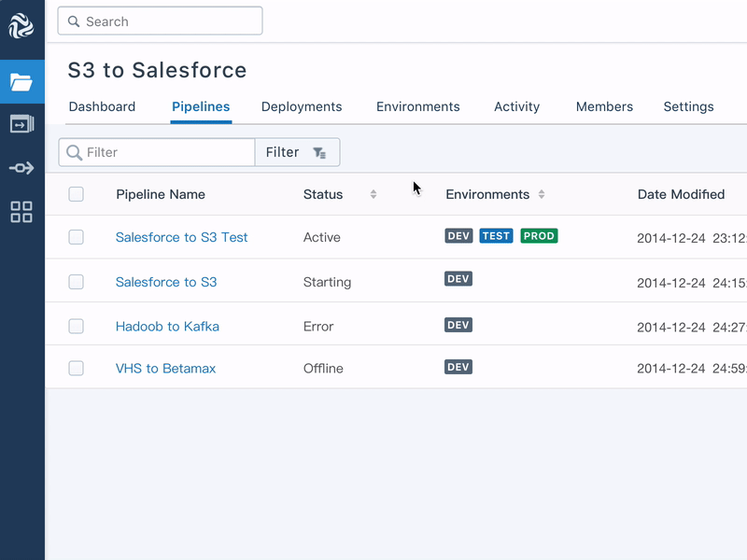Click the magnifier icon in the Search box
Screen dimensions: 747x560
74,21
